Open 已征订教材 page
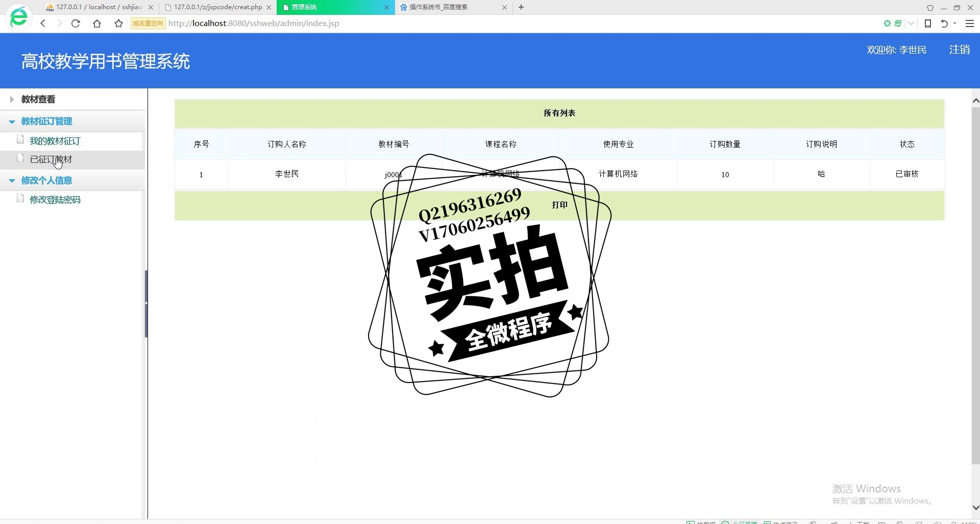 pos(51,159)
